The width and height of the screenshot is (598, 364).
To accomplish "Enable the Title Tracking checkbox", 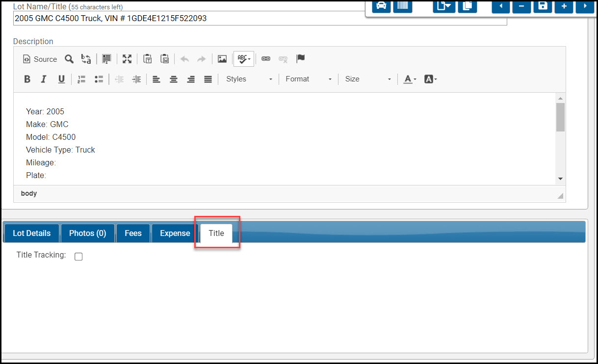I will click(x=78, y=257).
